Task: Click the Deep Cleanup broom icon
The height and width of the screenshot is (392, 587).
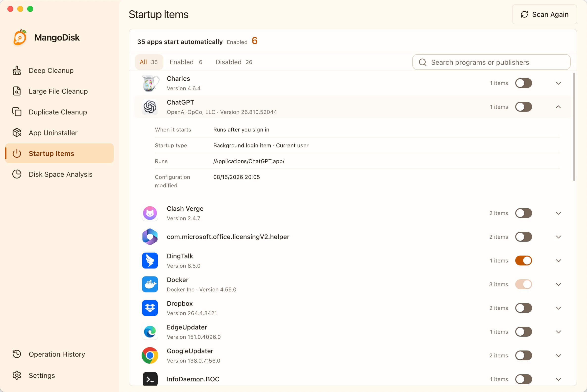Action: pyautogui.click(x=17, y=70)
